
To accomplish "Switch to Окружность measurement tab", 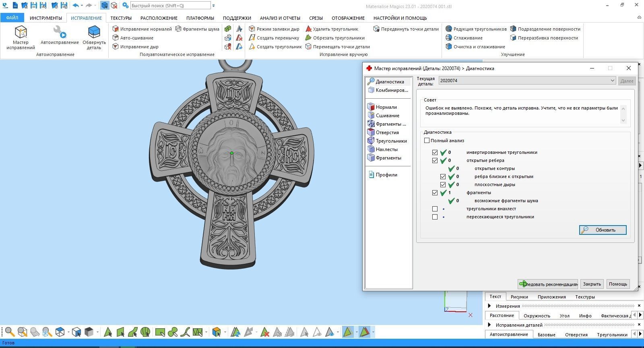I will pos(537,316).
